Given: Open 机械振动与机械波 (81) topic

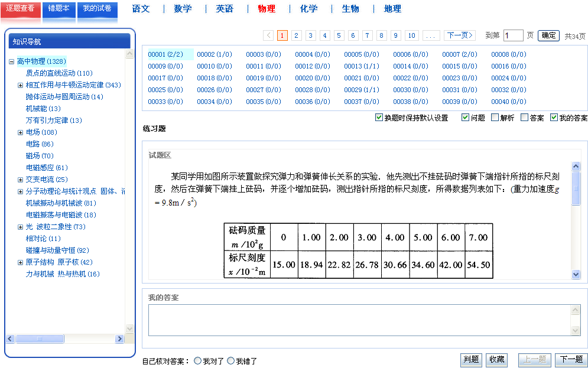Looking at the screenshot, I should 61,203.
